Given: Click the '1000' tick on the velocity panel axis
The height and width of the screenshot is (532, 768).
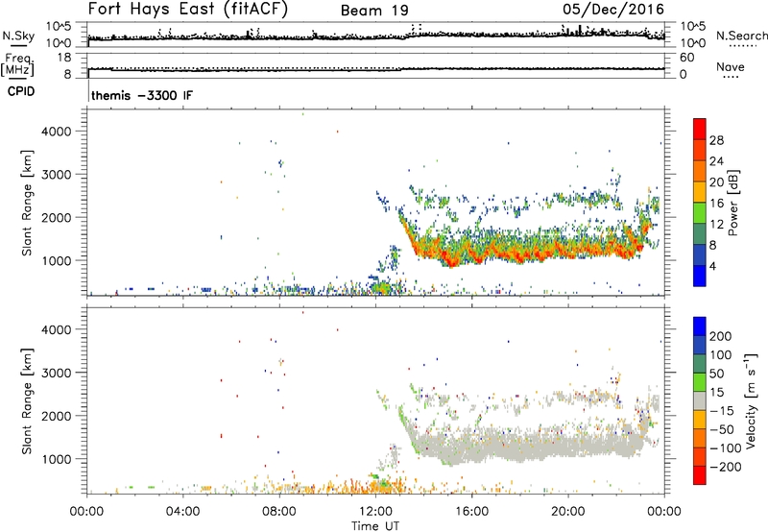Looking at the screenshot, I should pyautogui.click(x=57, y=459).
